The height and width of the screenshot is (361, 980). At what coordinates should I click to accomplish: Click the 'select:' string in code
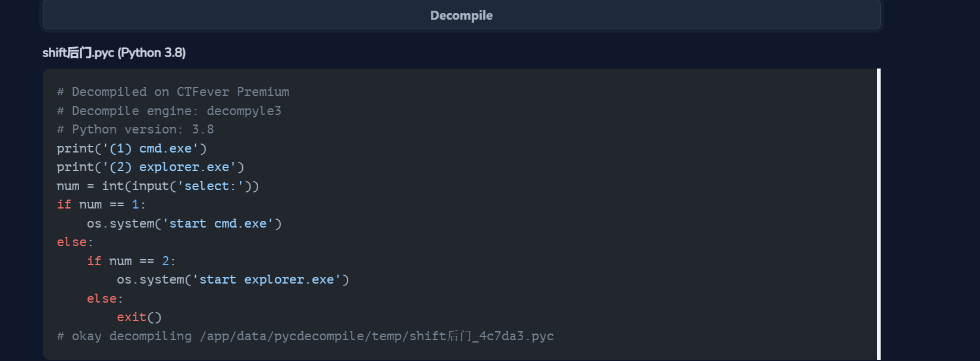(211, 186)
